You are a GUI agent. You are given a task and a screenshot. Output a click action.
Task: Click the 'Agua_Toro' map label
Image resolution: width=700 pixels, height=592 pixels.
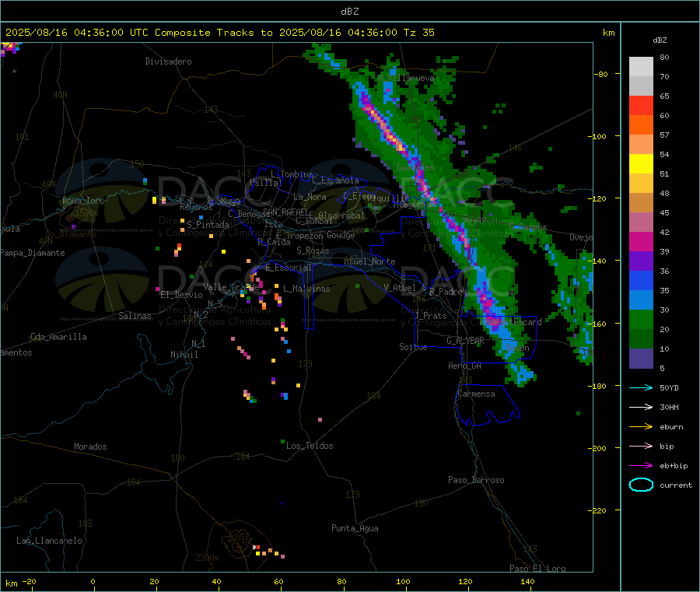(83, 201)
